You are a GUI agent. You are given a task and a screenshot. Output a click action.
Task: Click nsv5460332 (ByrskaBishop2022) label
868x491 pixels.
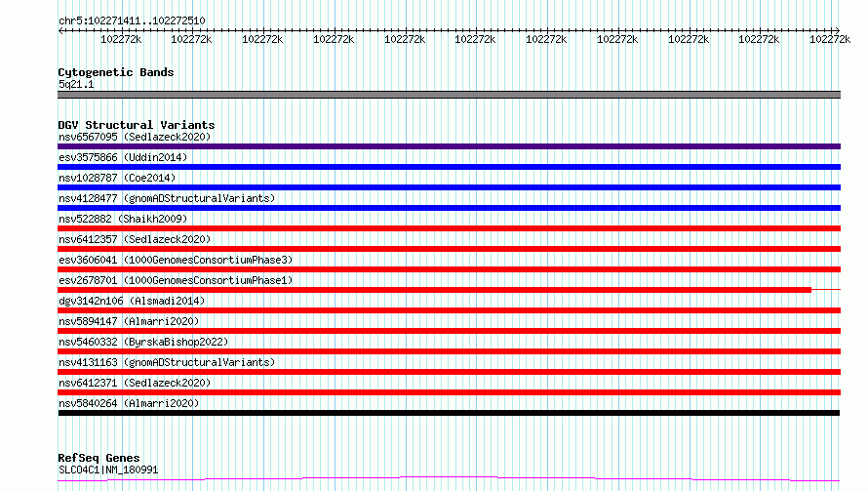(143, 342)
